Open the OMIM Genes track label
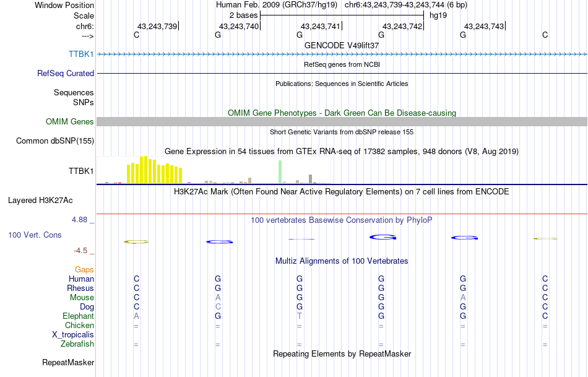Viewport: 588px width, 377px height. pyautogui.click(x=69, y=121)
